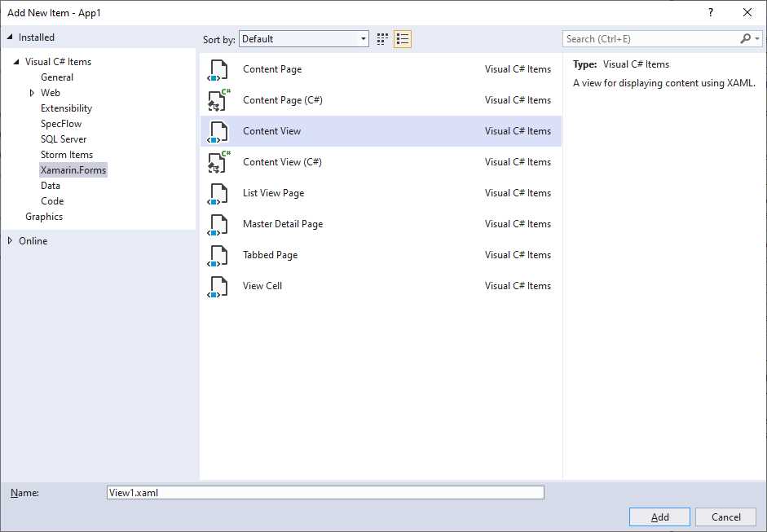Select the Xamarin.Forms category
The image size is (767, 532).
(x=73, y=169)
